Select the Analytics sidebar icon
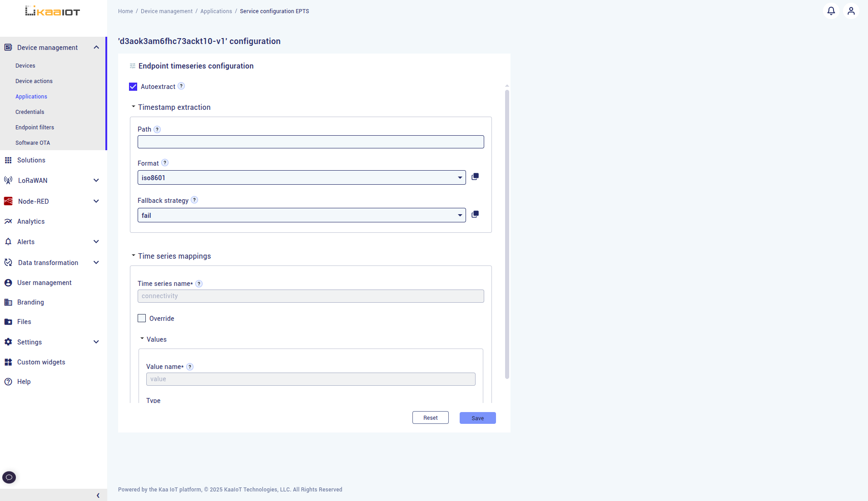 point(8,221)
